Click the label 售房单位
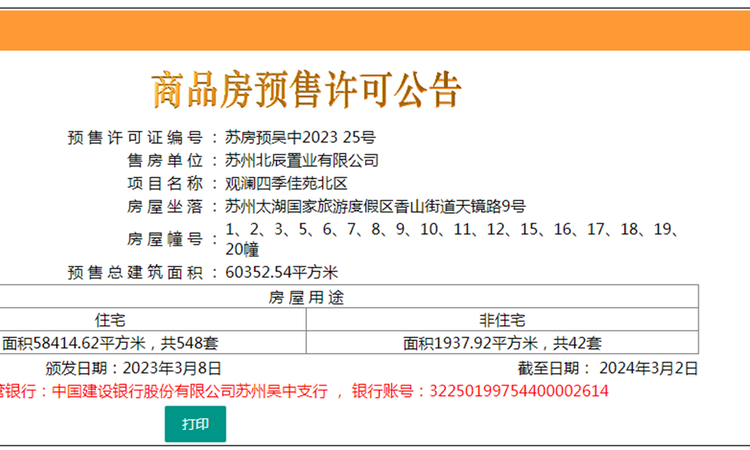The image size is (750, 450). pyautogui.click(x=165, y=160)
